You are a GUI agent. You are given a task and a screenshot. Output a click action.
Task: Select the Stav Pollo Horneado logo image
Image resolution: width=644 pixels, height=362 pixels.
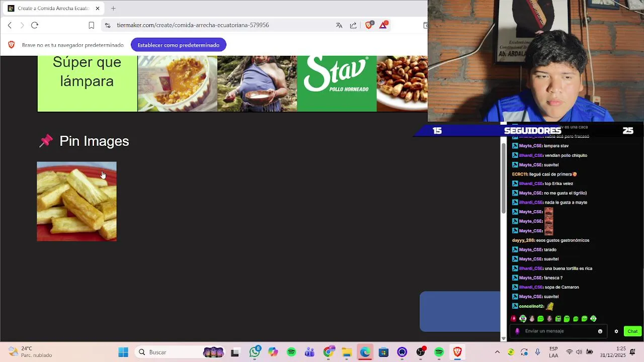337,83
